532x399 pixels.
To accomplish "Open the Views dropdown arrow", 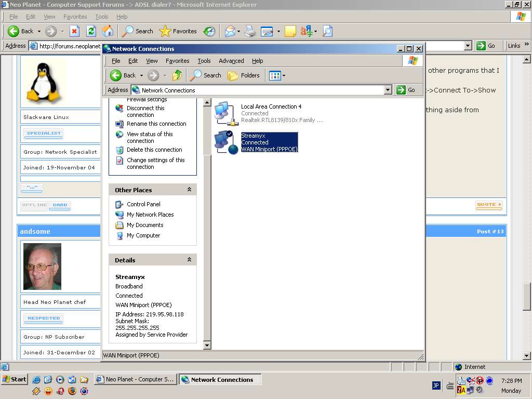I will 284,76.
